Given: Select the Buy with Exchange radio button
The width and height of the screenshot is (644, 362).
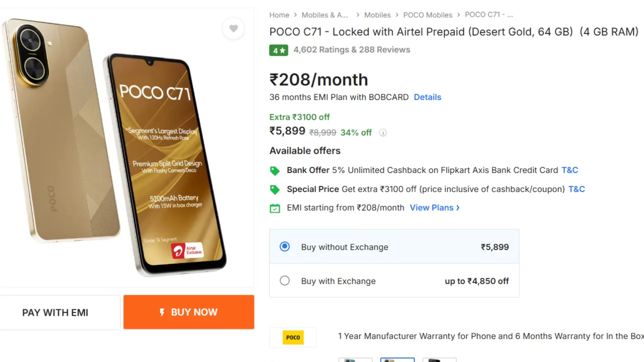Looking at the screenshot, I should click(285, 281).
